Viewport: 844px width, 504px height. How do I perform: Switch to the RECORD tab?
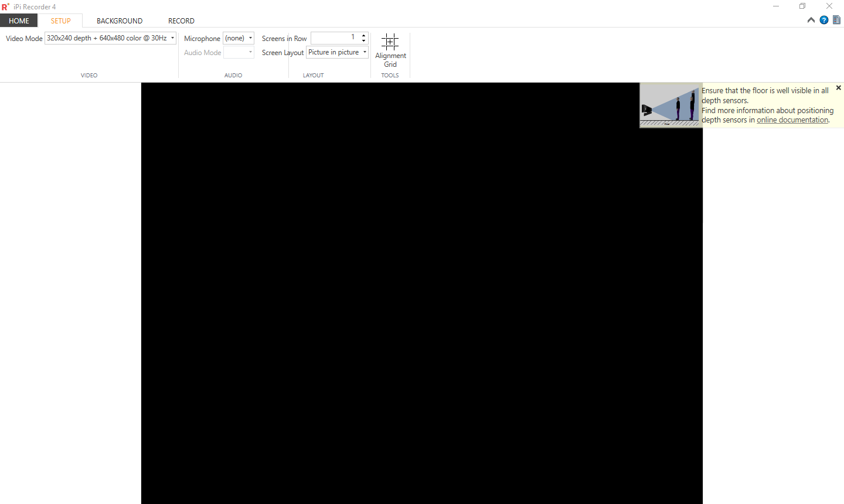[x=181, y=21]
